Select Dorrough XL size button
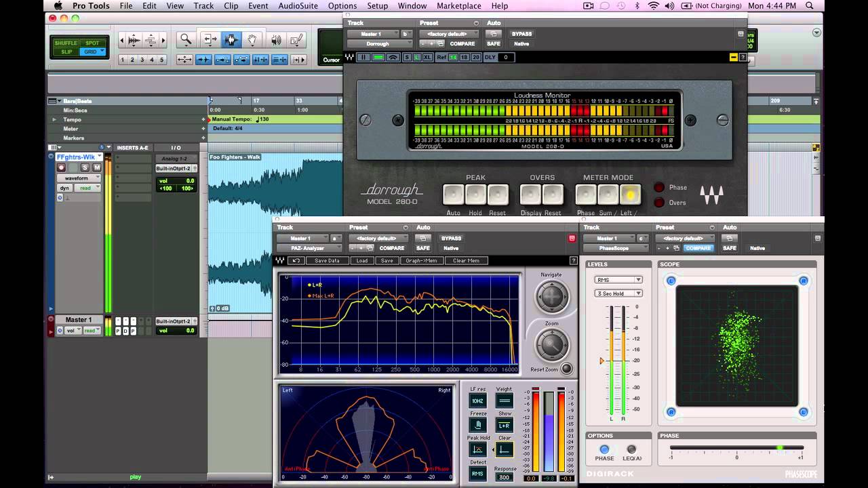The width and height of the screenshot is (868, 488). (427, 58)
